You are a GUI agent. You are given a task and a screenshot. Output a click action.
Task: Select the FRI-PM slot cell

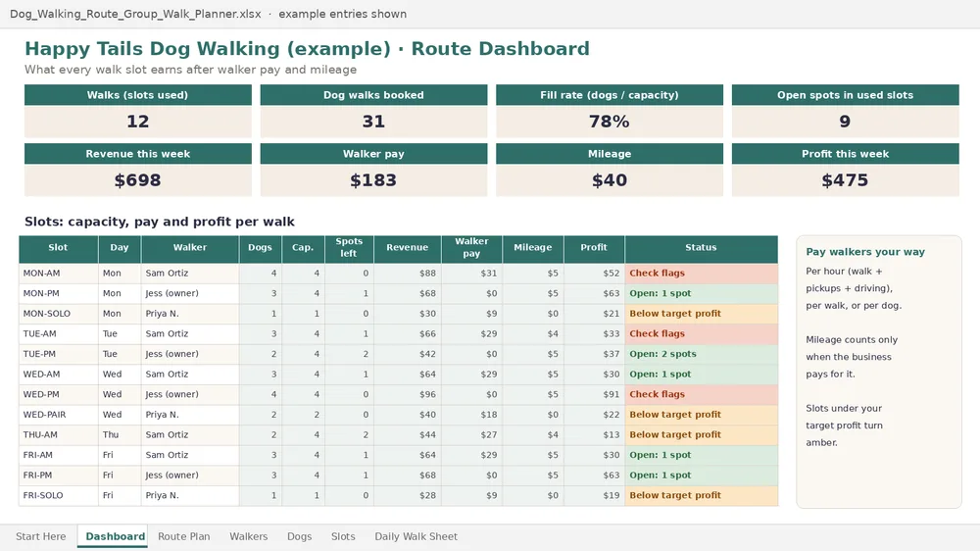(x=58, y=476)
